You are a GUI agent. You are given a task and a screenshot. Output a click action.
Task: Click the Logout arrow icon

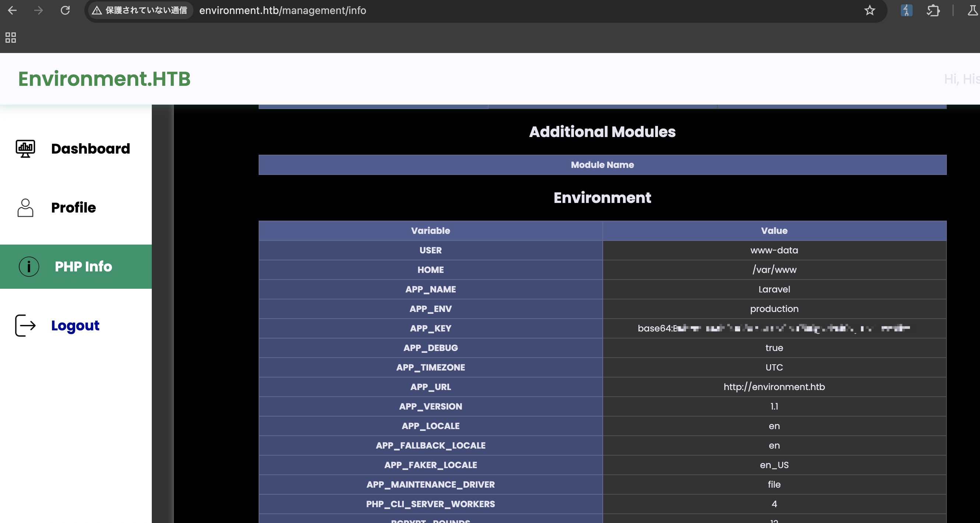(25, 326)
